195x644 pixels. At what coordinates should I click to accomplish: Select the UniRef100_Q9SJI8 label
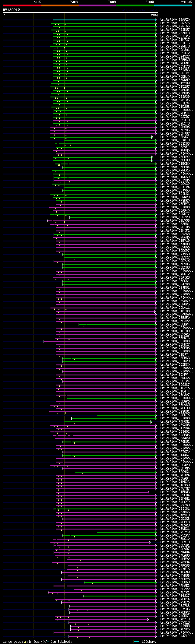[175, 120]
